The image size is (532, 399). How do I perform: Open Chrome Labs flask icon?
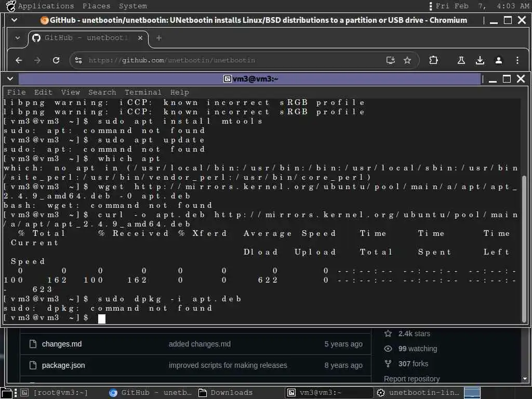point(461,60)
